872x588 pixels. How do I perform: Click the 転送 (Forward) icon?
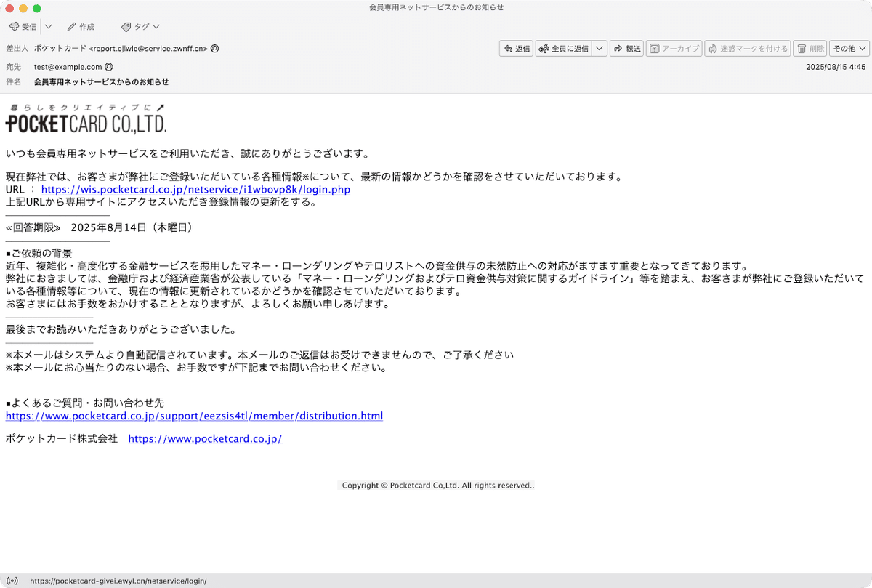[x=626, y=48]
